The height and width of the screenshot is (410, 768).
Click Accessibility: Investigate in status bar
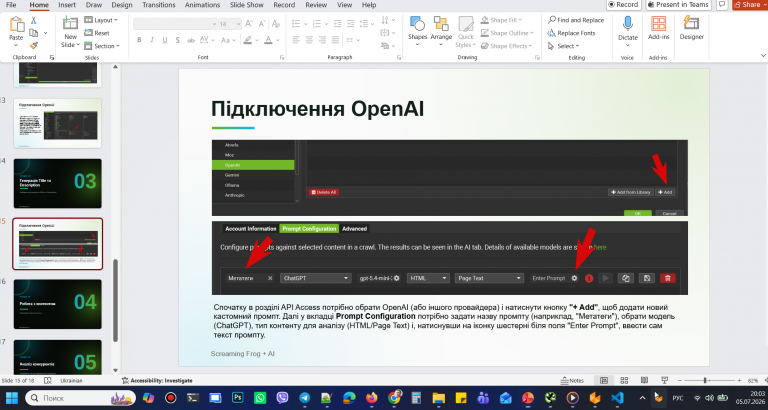(157, 380)
